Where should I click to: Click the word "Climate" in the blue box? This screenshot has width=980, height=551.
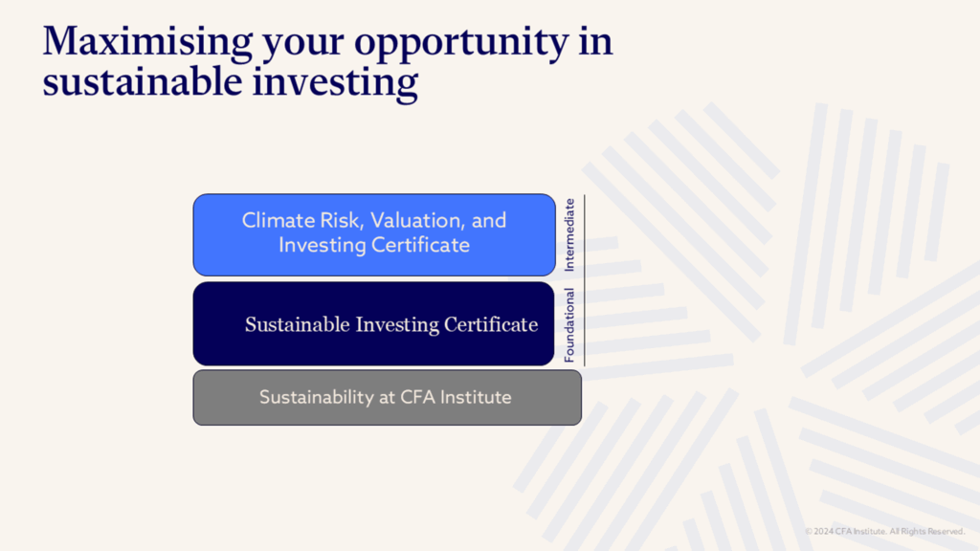(278, 220)
